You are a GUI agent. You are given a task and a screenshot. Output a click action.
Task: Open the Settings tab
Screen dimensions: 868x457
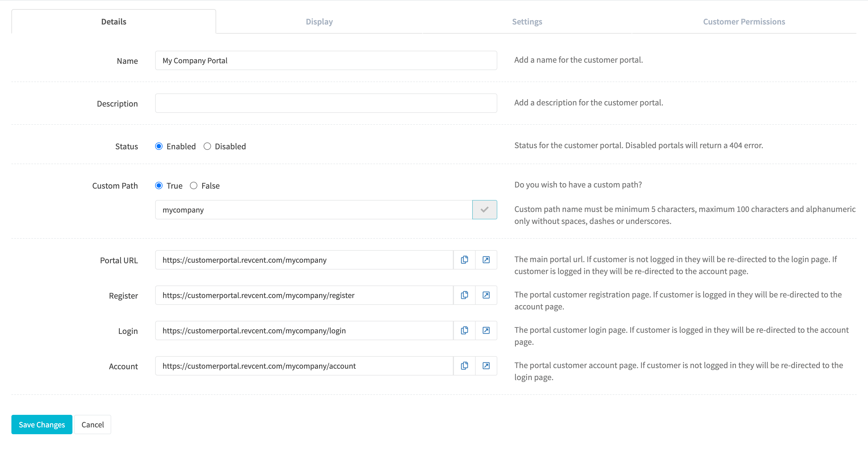[x=527, y=22]
